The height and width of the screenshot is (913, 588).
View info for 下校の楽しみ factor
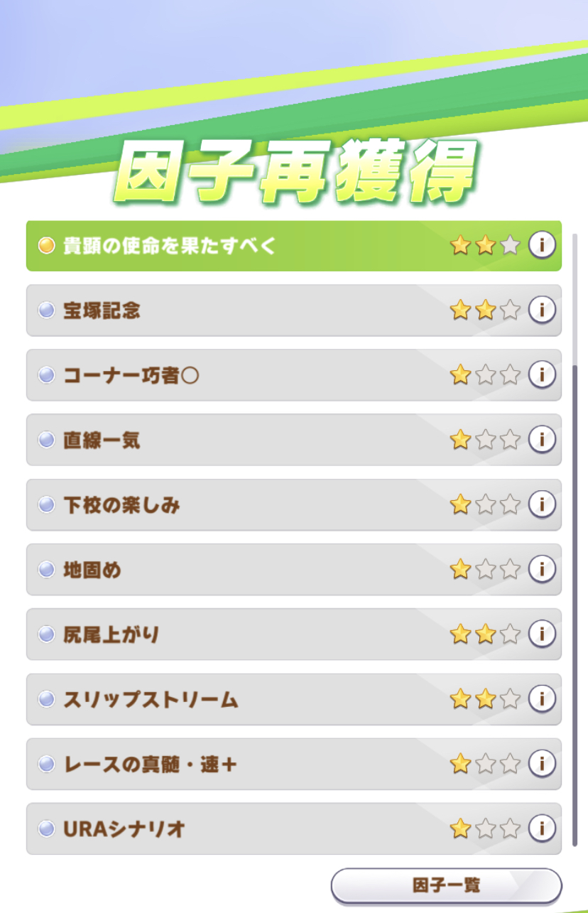(x=542, y=504)
